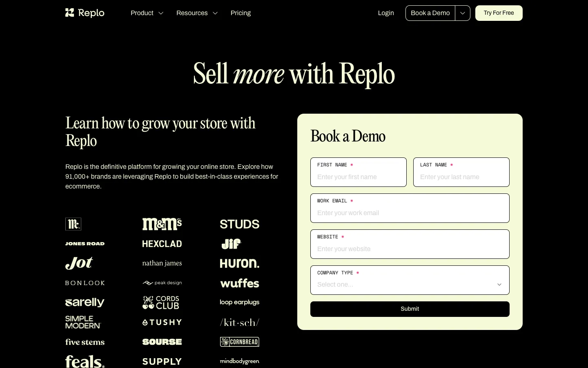Click the SOURSE logo
Screen dimensions: 588x368
point(162,342)
